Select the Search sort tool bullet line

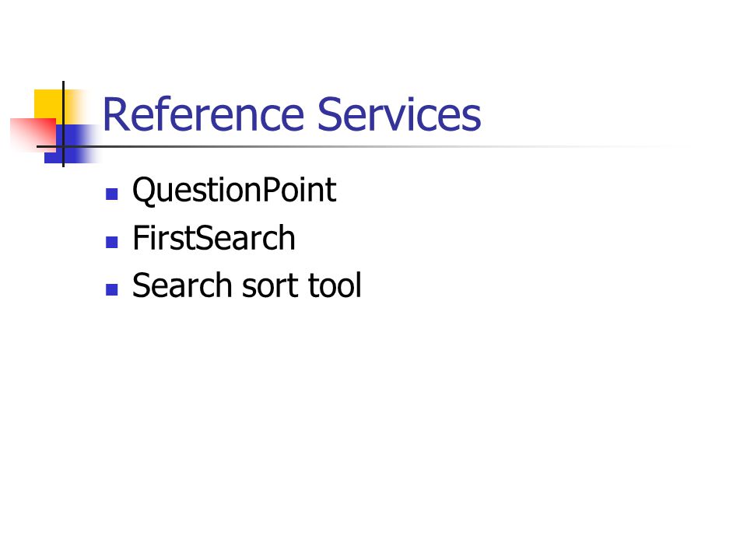pos(247,285)
